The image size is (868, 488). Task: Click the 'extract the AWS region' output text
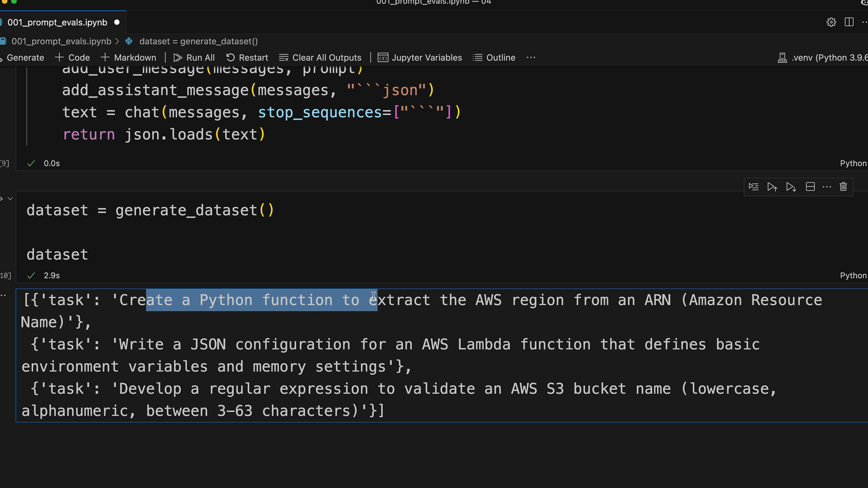[x=466, y=300]
